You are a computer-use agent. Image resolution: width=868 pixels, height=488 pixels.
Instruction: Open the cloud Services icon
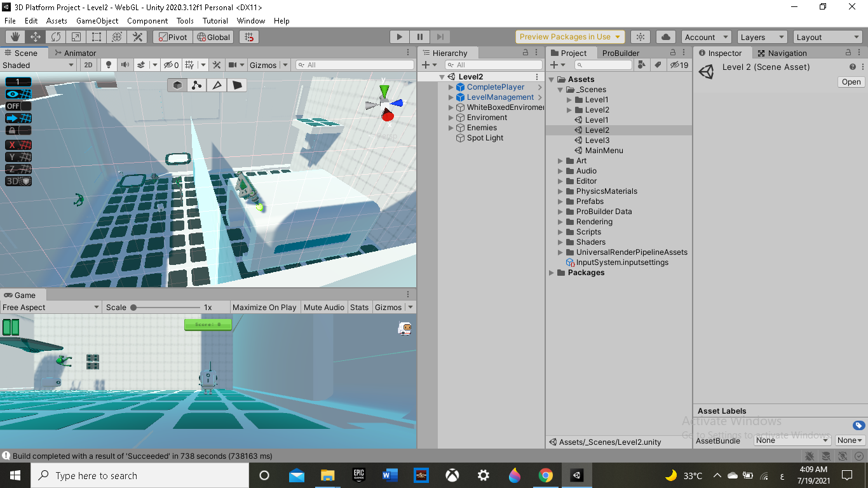(666, 37)
